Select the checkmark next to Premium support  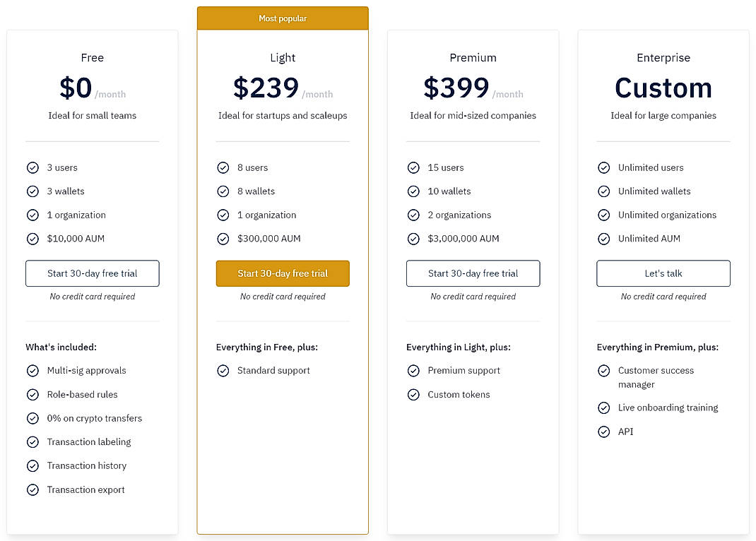point(413,370)
